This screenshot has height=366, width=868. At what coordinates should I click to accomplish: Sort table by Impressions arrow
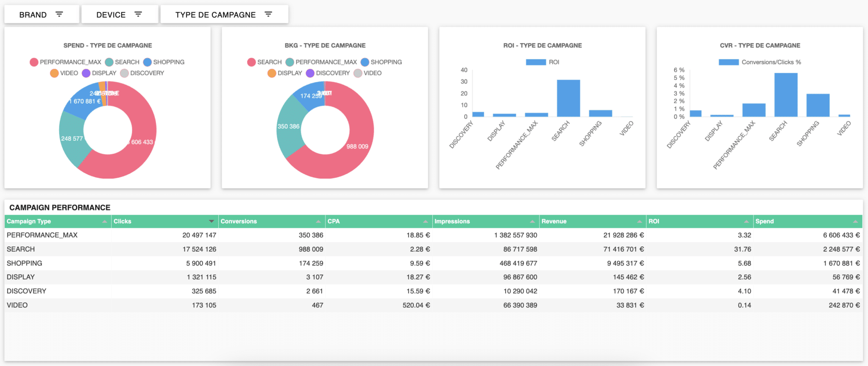coord(532,221)
